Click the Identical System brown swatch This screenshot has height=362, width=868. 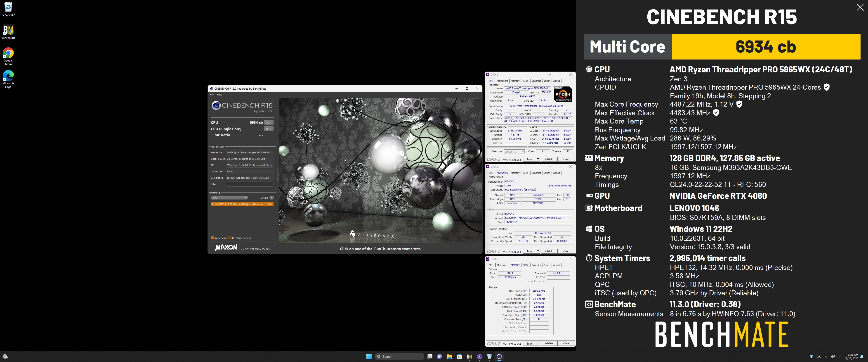pos(230,238)
